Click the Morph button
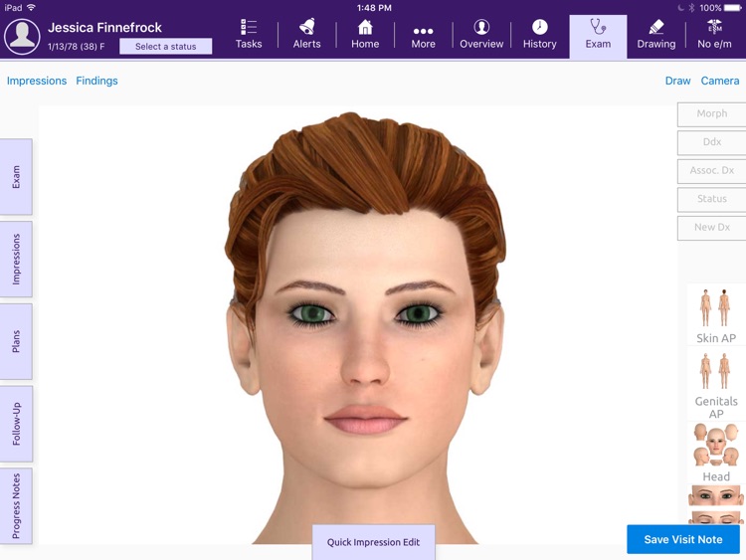 point(712,113)
